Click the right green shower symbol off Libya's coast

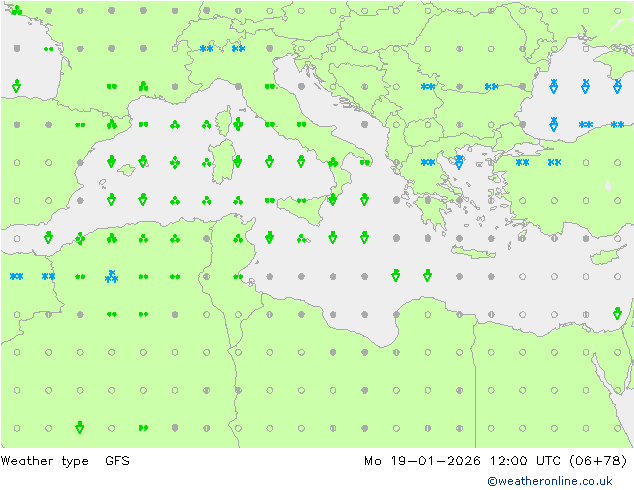[428, 275]
